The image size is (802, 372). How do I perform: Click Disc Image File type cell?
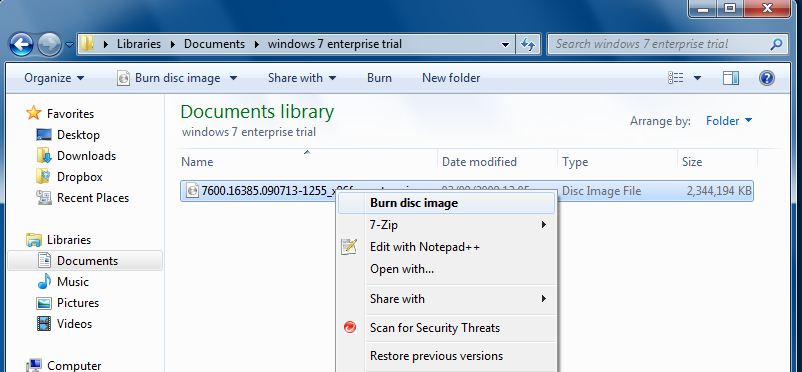(x=602, y=191)
